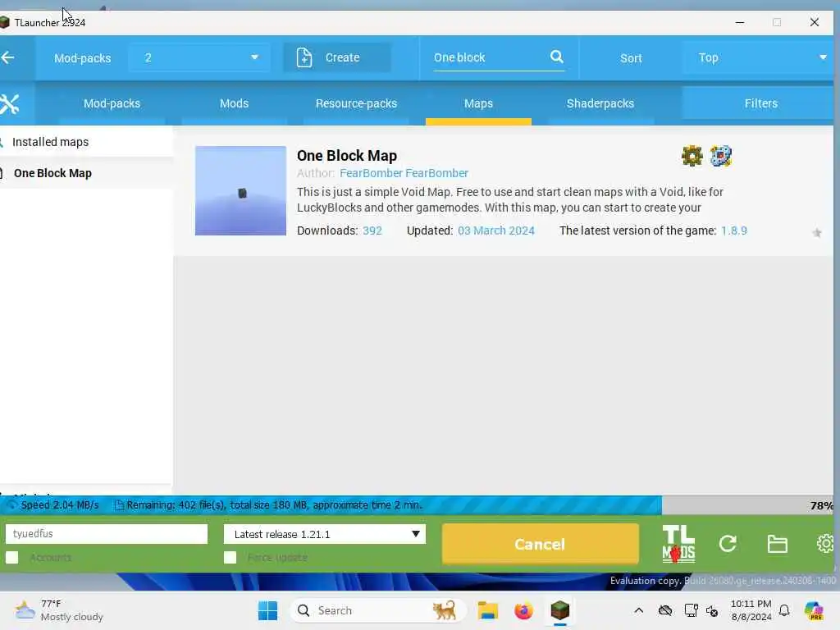Click the cloud sync tray icon
Viewport: 840px width, 630px height.
[664, 610]
